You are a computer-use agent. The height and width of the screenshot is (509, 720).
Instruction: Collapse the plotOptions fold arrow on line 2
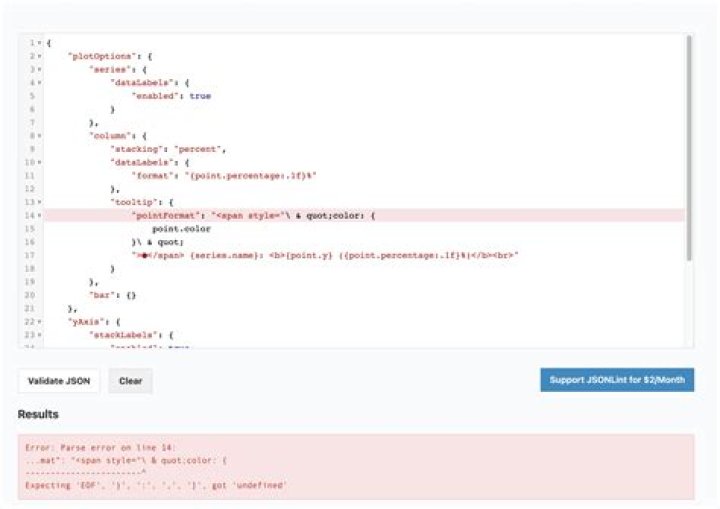click(39, 56)
